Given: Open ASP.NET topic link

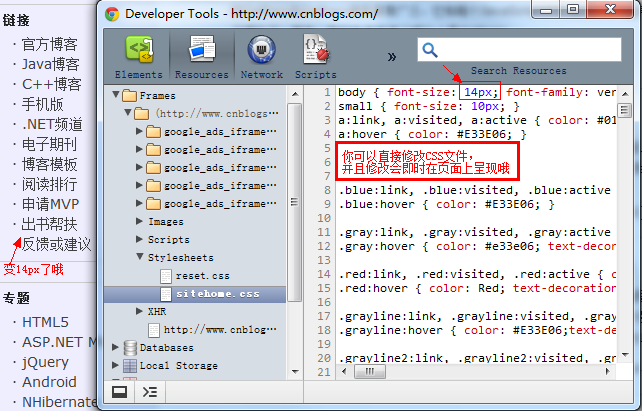Looking at the screenshot, I should coord(59,342).
